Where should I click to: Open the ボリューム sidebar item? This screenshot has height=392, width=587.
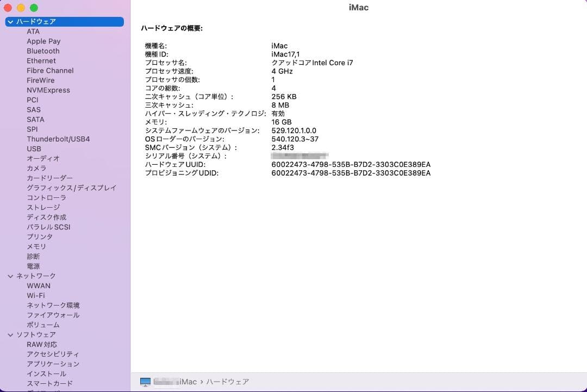click(x=43, y=325)
